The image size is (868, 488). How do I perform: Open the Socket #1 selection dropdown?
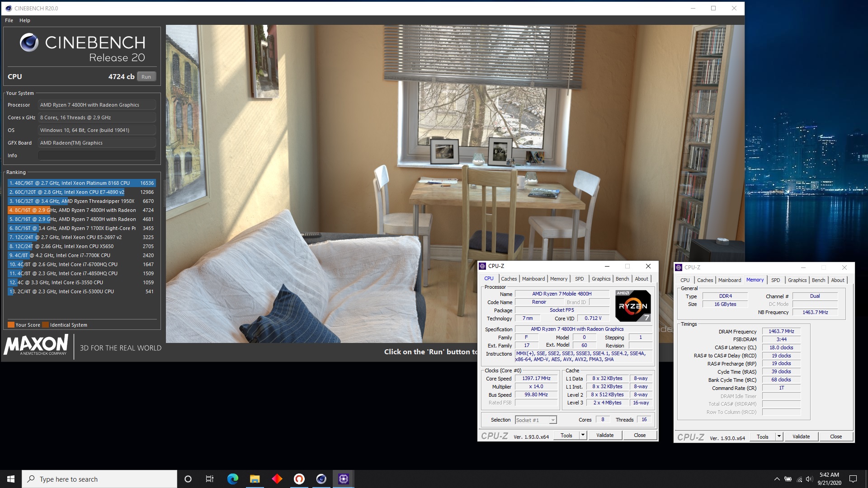click(536, 420)
